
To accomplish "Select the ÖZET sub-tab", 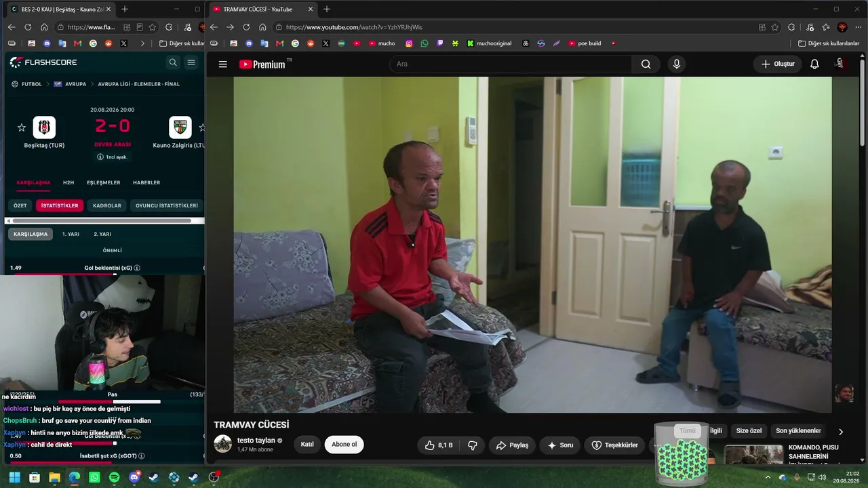I will 20,205.
